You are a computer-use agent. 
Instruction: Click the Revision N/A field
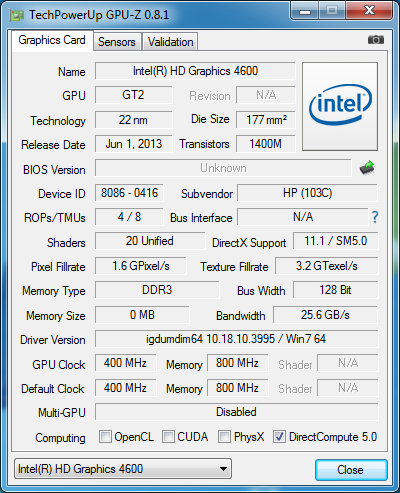coord(266,95)
